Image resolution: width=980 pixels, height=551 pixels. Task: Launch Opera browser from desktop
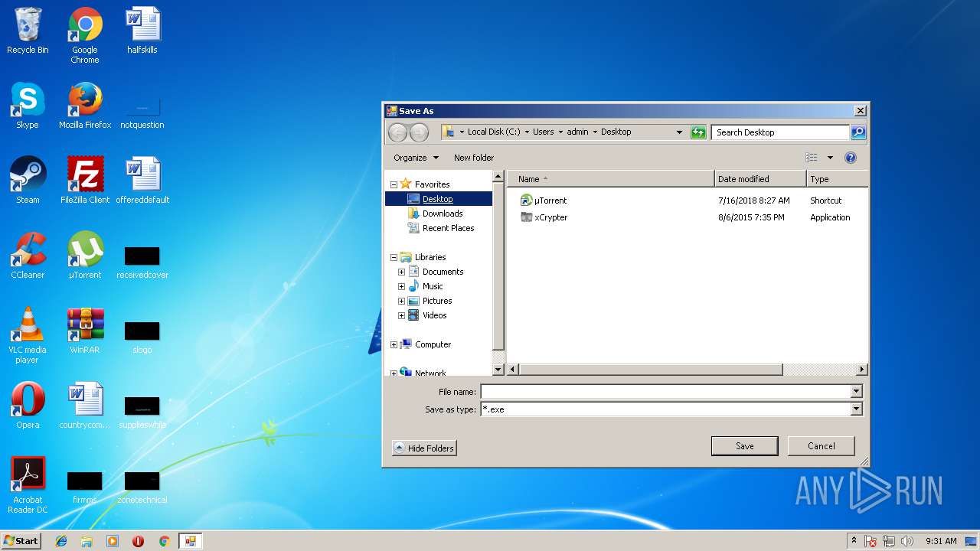pos(28,406)
